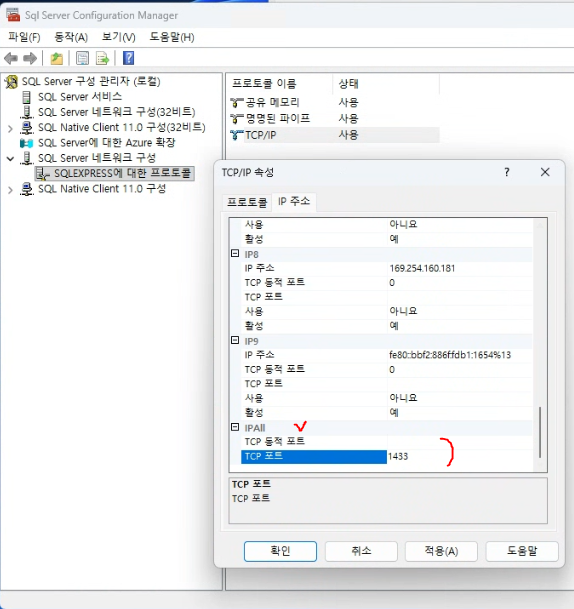Click the Export list toolbar icon
Image resolution: width=574 pixels, height=609 pixels.
coord(103,58)
